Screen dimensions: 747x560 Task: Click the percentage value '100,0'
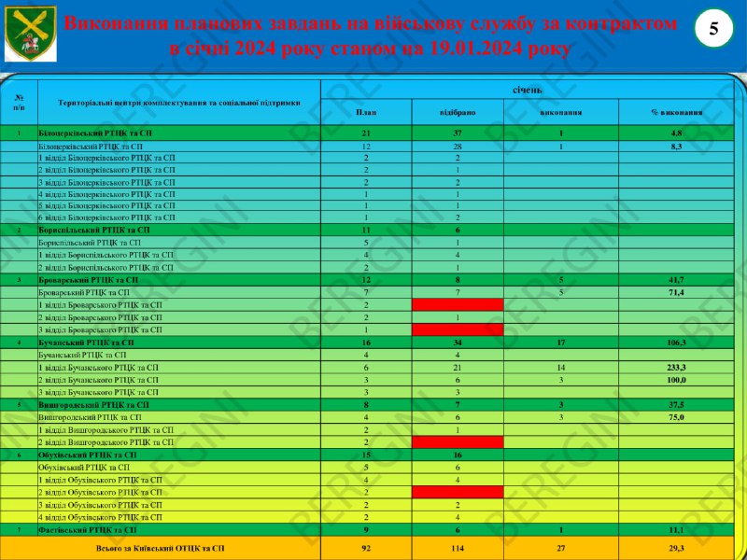point(676,380)
